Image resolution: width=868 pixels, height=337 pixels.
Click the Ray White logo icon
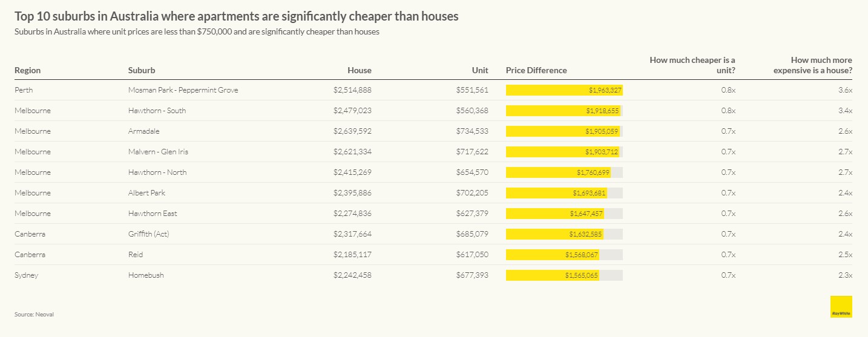tap(841, 307)
